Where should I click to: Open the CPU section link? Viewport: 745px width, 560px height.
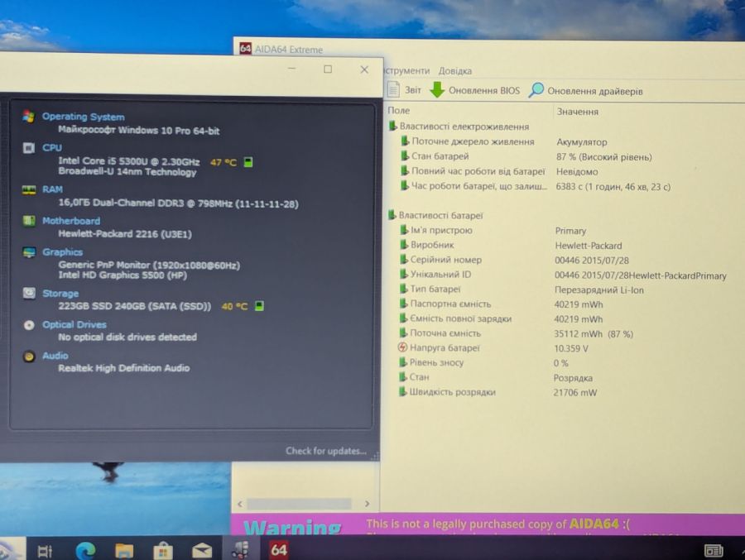coord(52,148)
